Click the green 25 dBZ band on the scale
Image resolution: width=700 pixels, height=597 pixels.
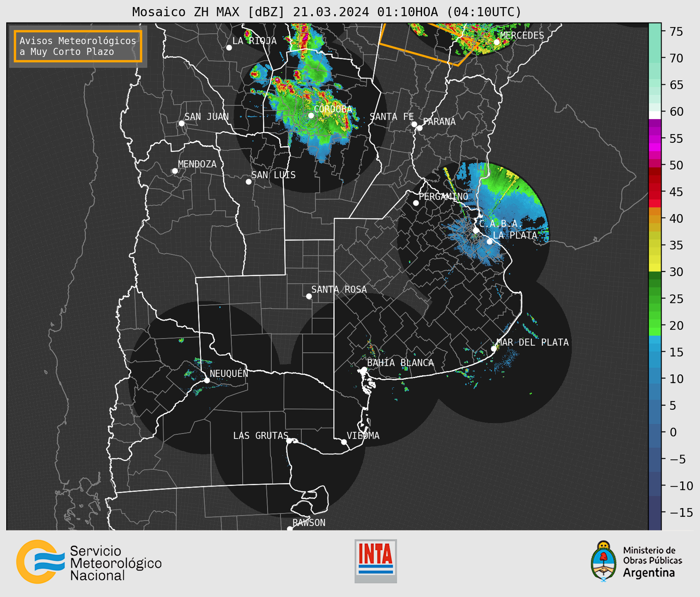click(654, 298)
